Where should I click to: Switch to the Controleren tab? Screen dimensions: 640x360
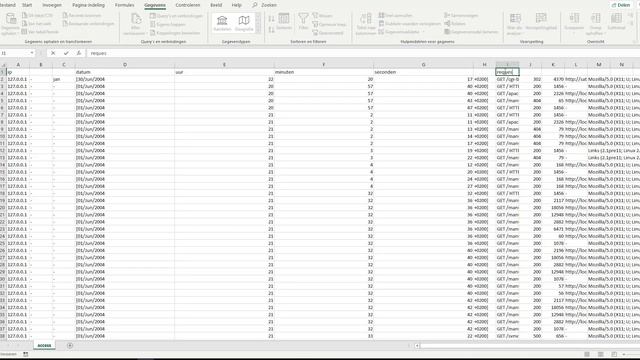(x=188, y=5)
